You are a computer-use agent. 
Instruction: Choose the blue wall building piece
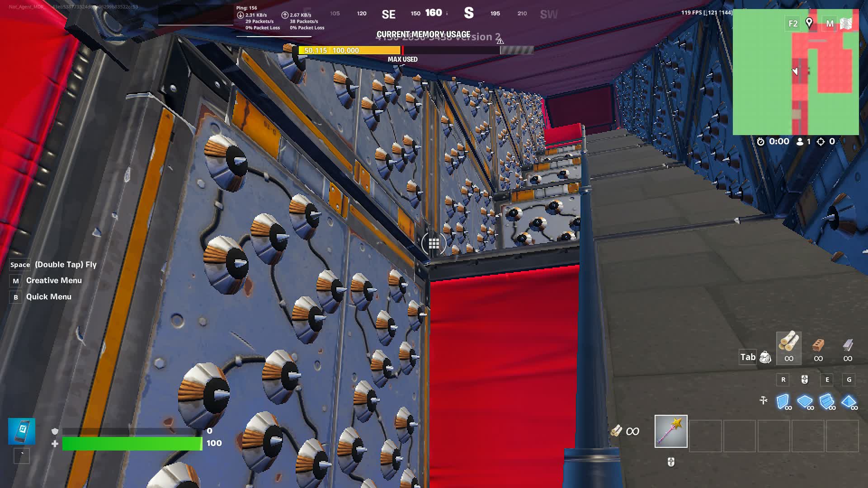[x=783, y=401]
